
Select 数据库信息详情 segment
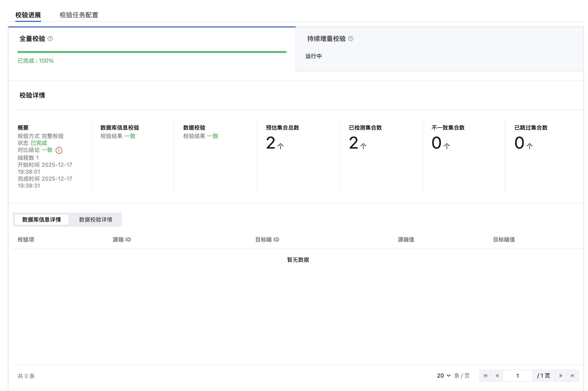click(41, 219)
